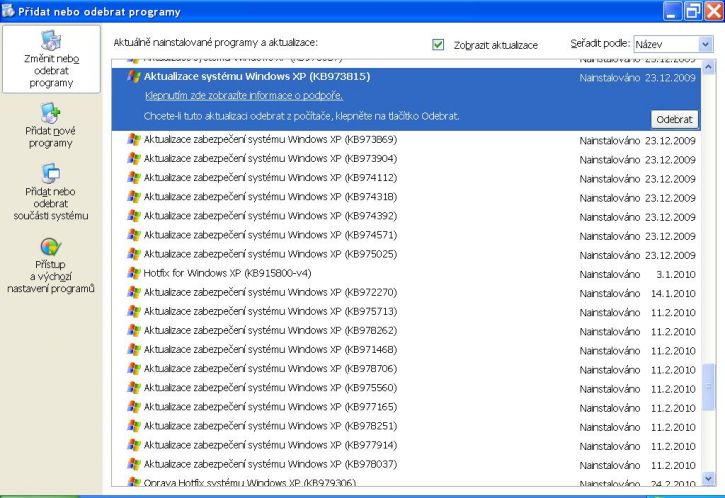Click icon beside KB978037 security update

pos(134,464)
